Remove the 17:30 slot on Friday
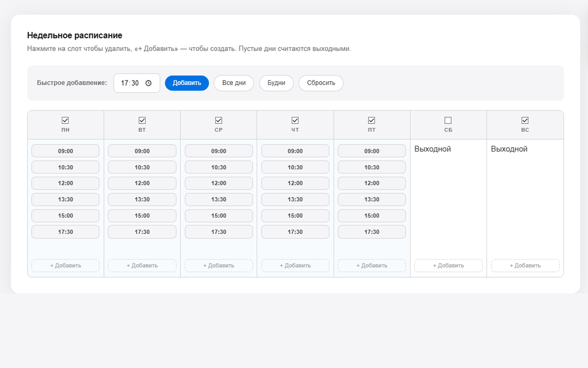Screen dimensions: 588x368 click(371, 232)
